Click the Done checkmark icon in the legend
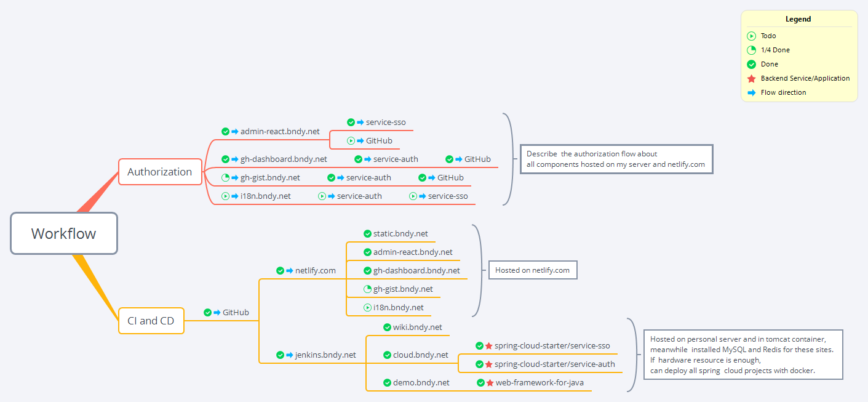The height and width of the screenshot is (402, 868). pyautogui.click(x=751, y=64)
